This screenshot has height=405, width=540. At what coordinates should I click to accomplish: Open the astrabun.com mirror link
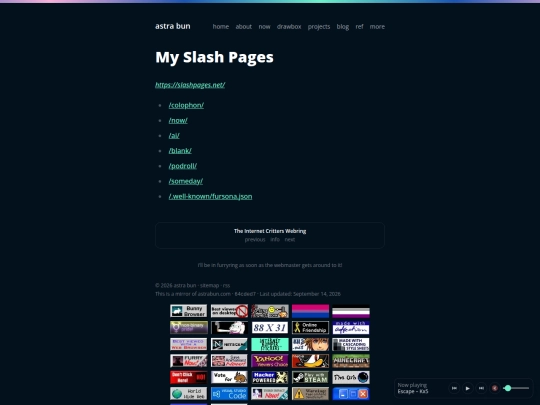(x=214, y=294)
